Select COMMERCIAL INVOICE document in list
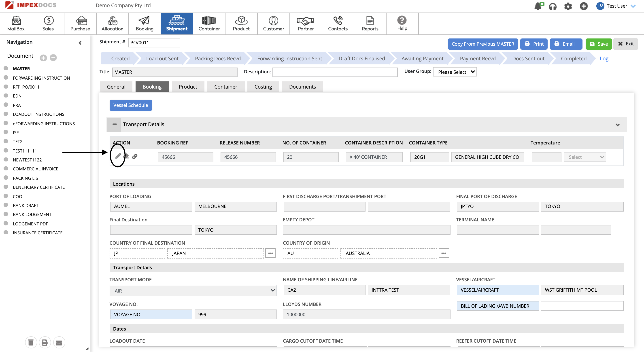Image resolution: width=644 pixels, height=352 pixels. click(35, 169)
